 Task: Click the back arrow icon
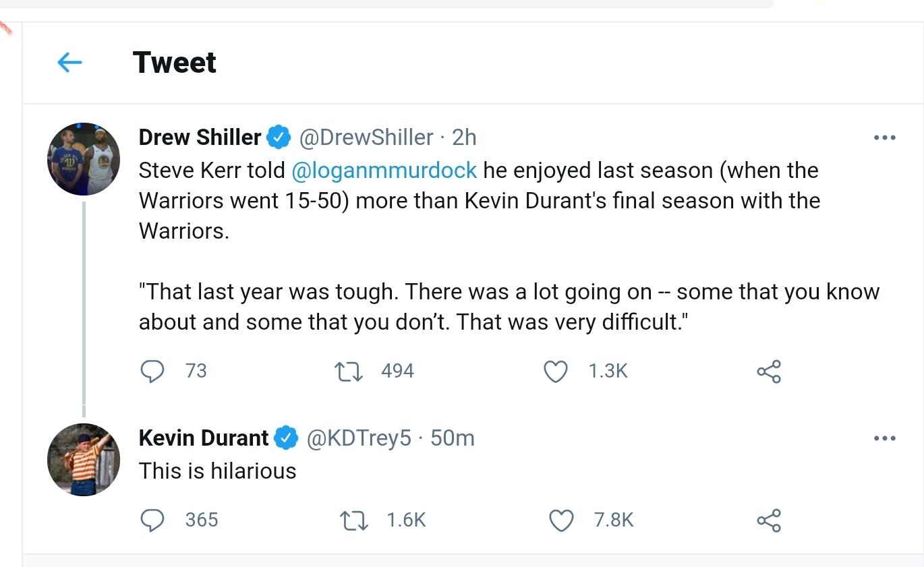[69, 63]
